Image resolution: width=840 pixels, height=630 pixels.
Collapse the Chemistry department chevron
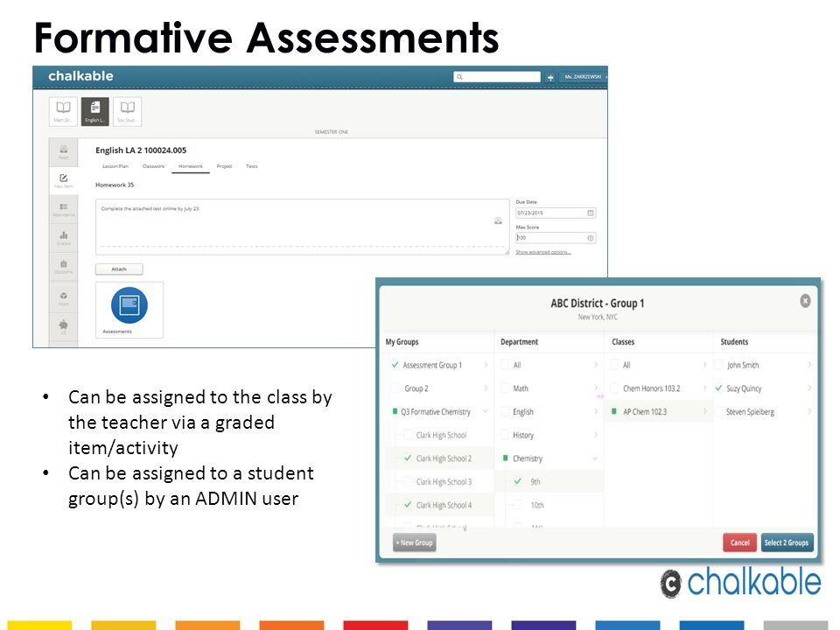tap(595, 458)
